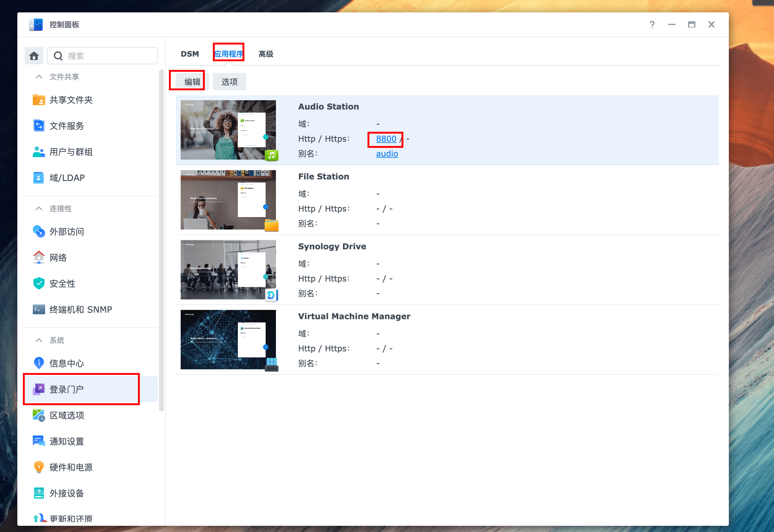The height and width of the screenshot is (532, 774).
Task: Switch to the 高级 tab
Action: pos(266,54)
